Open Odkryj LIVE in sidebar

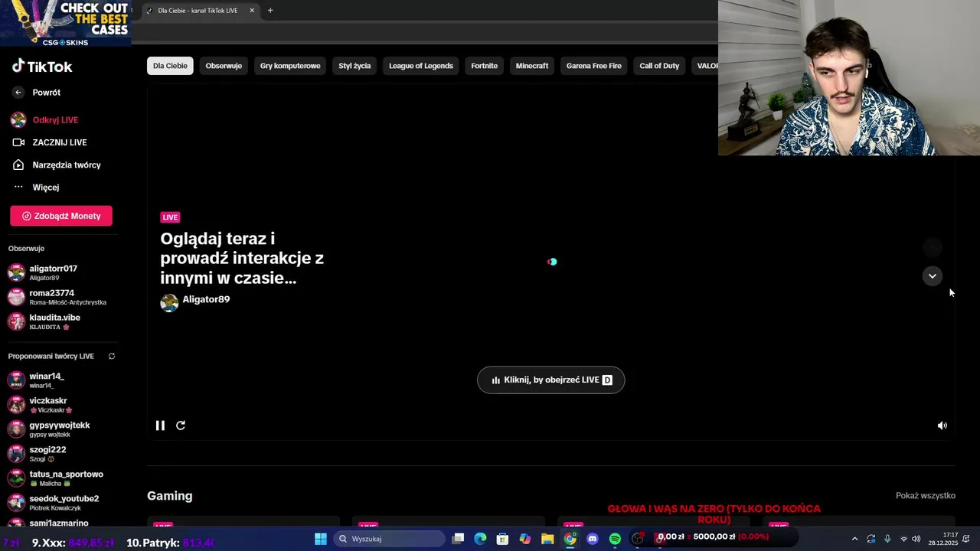coord(55,120)
